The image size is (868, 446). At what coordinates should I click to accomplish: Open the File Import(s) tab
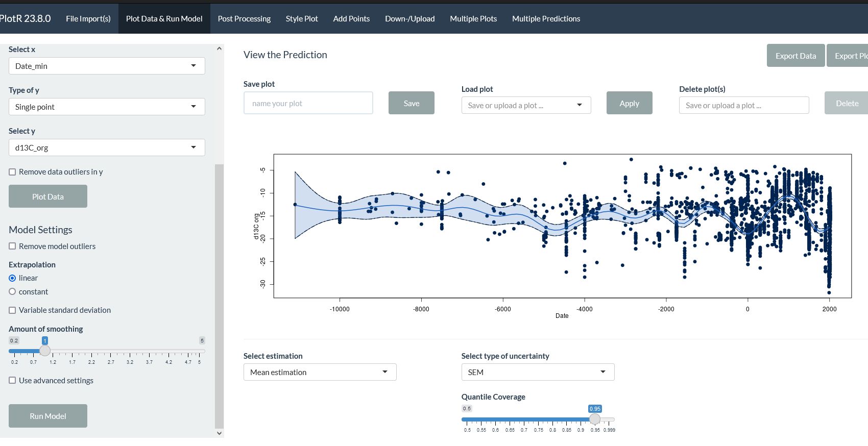click(x=88, y=19)
